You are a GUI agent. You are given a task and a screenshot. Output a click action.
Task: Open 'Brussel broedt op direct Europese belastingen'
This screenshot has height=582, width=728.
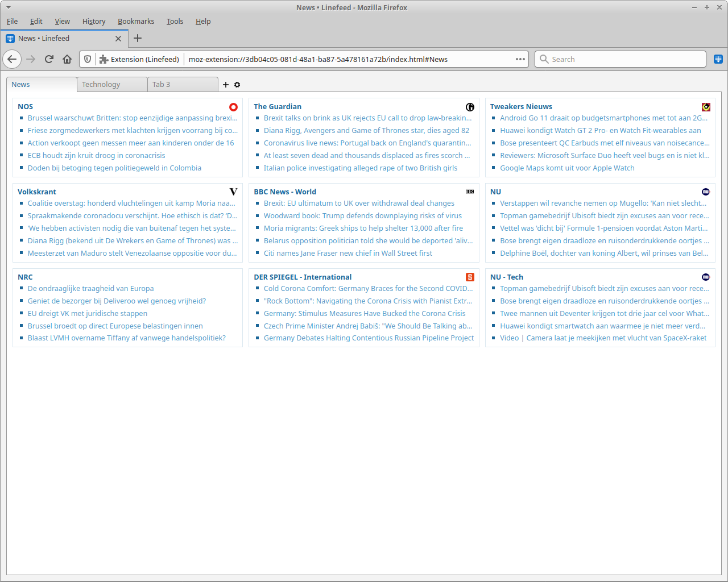coord(115,326)
